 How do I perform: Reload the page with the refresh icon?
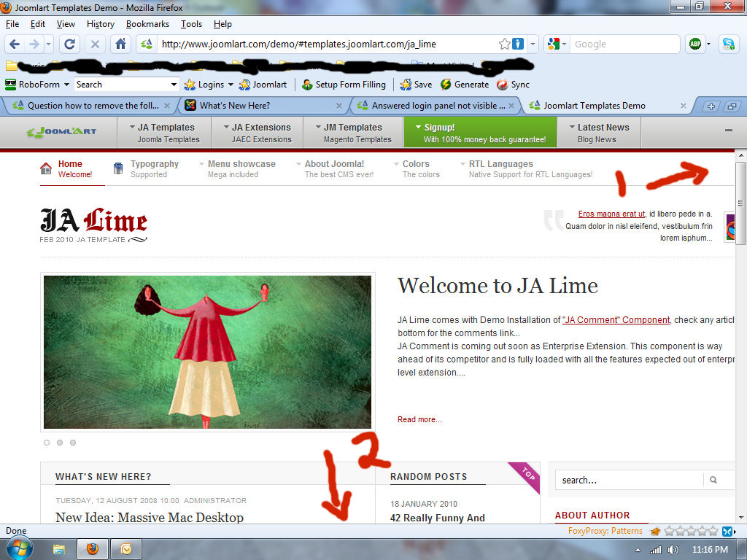point(69,44)
